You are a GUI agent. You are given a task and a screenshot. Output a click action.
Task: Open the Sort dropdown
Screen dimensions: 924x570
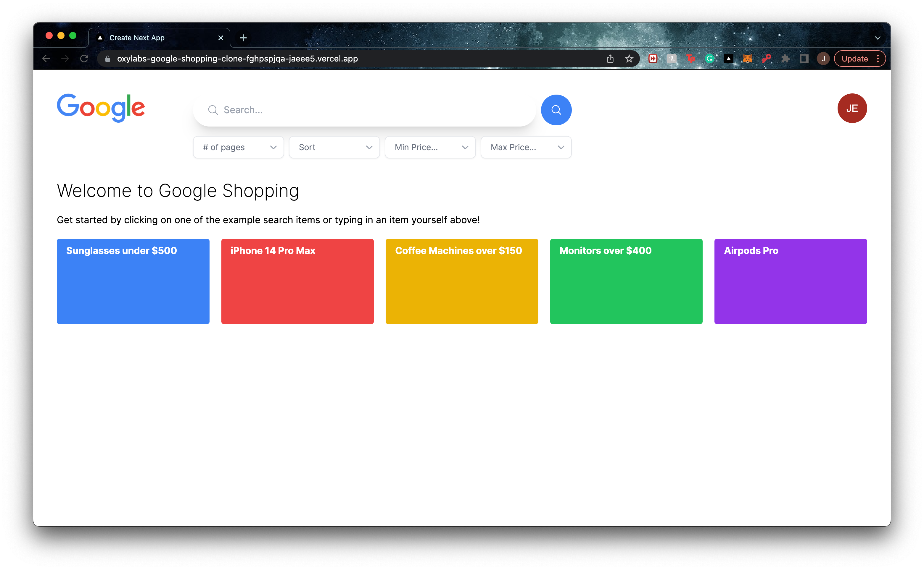click(x=334, y=148)
